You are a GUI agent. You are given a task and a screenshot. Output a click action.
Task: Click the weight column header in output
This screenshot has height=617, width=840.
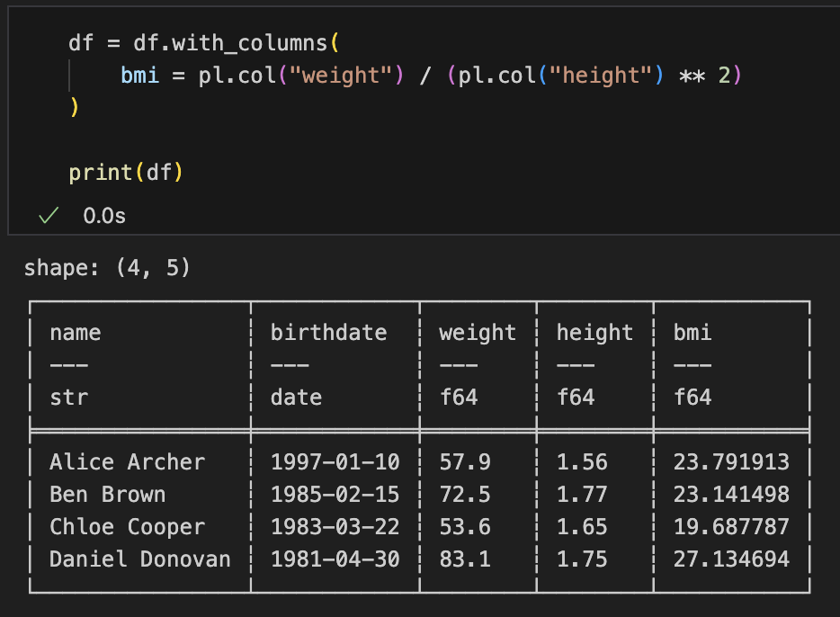pyautogui.click(x=477, y=333)
